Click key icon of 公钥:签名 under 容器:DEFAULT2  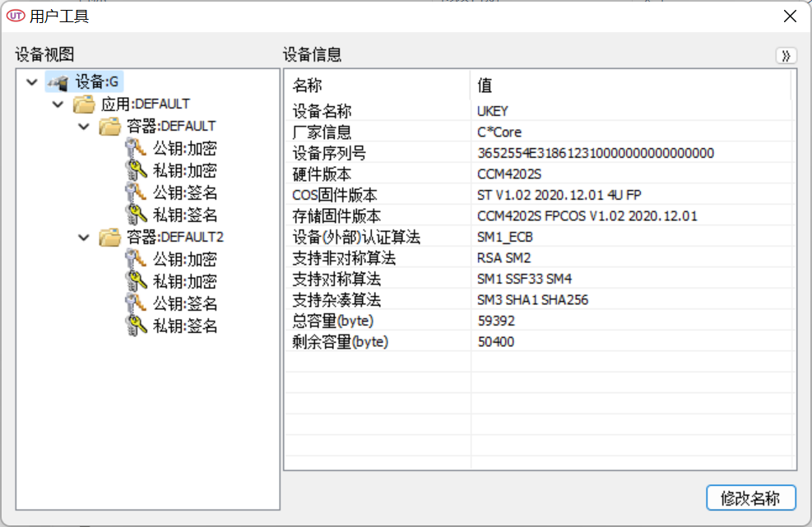pos(136,304)
